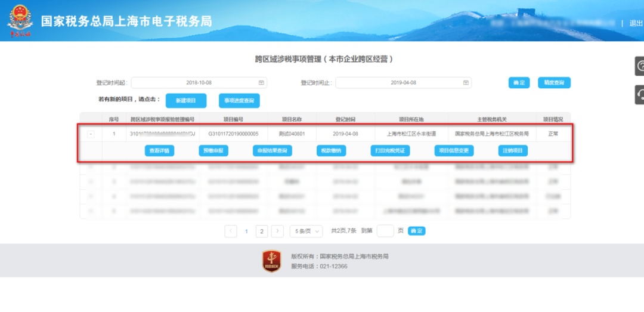Open calendar icon in end date field

465,83
